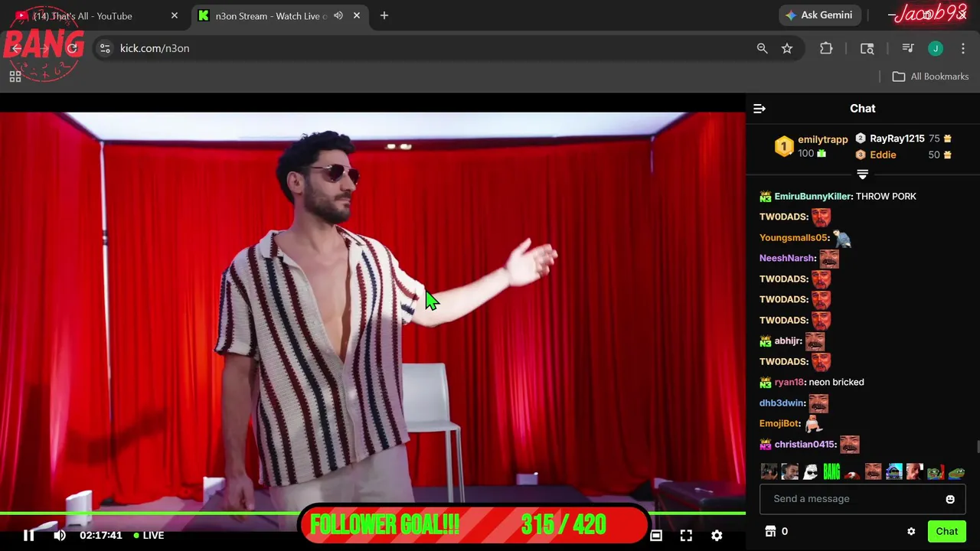Open Extensions puzzle icon

826,48
